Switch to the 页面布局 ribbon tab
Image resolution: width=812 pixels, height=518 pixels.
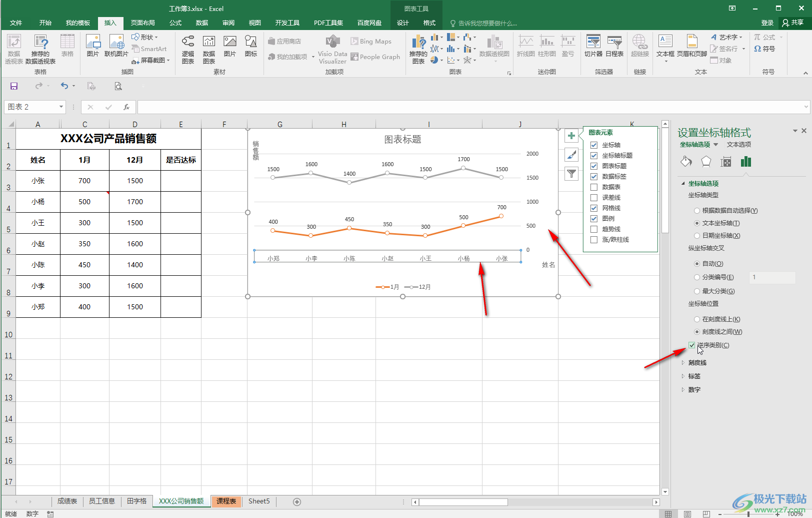(143, 23)
